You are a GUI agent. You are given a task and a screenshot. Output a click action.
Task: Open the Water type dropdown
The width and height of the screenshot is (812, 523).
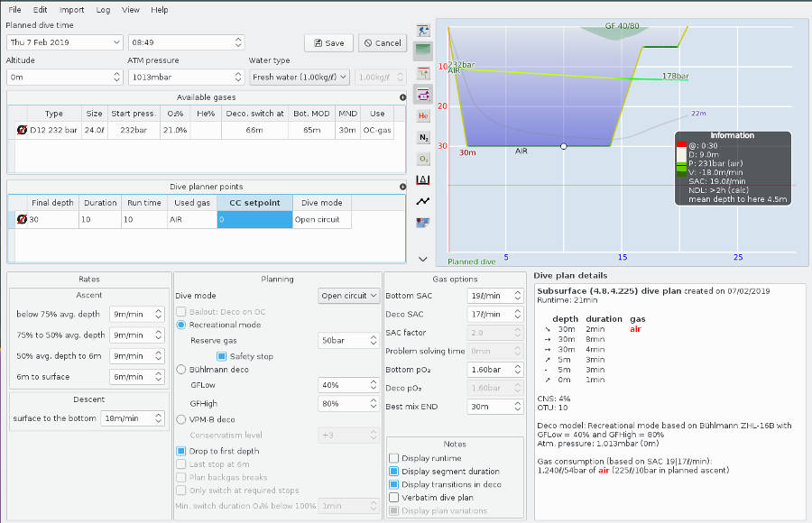click(299, 78)
